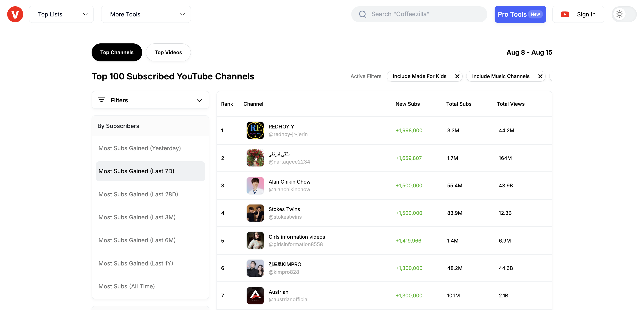This screenshot has height=310, width=644.
Task: Open REDHOY YT channel avatar
Action: pyautogui.click(x=255, y=130)
